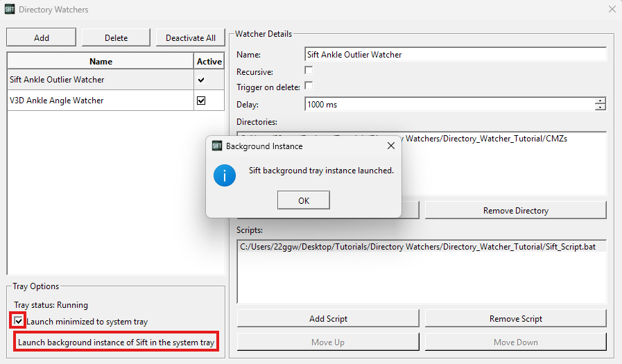Toggle Active checkbox for Sift Ankle Outlier Watcher
622x364 pixels.
(201, 80)
